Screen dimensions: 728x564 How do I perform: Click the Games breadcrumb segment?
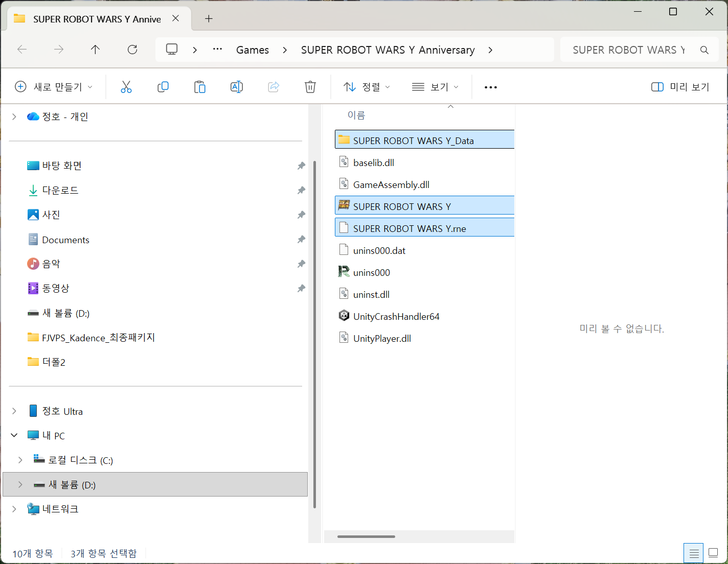click(253, 50)
